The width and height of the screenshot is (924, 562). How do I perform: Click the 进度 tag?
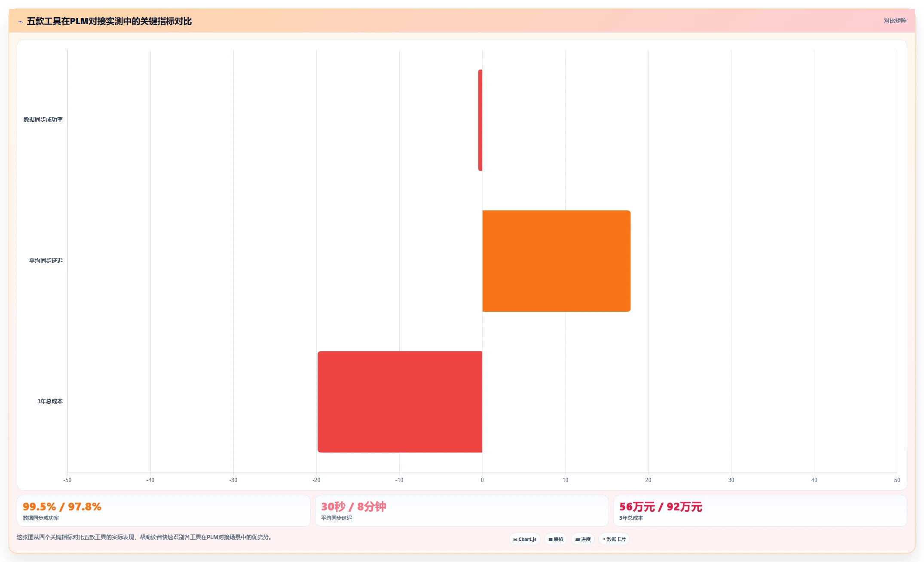tap(583, 539)
